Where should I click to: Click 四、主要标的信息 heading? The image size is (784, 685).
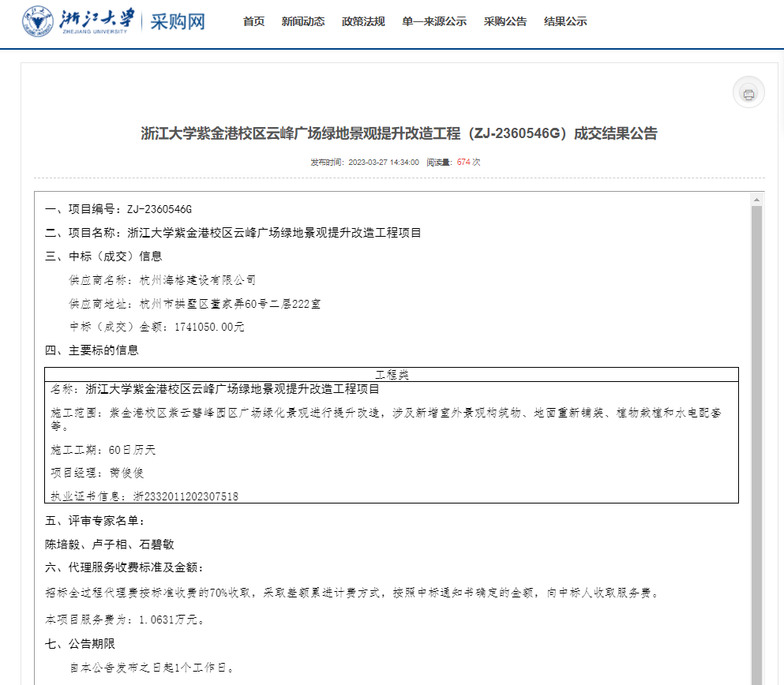click(92, 350)
